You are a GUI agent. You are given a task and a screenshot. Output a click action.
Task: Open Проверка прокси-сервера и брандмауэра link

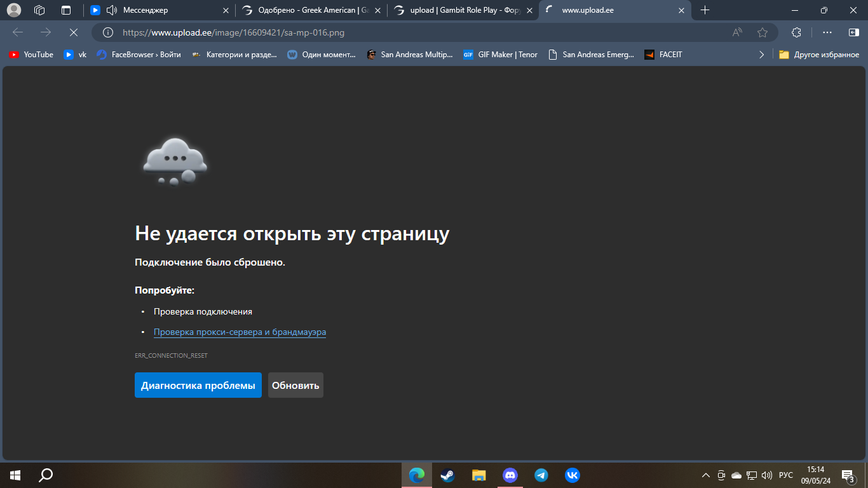click(x=240, y=332)
